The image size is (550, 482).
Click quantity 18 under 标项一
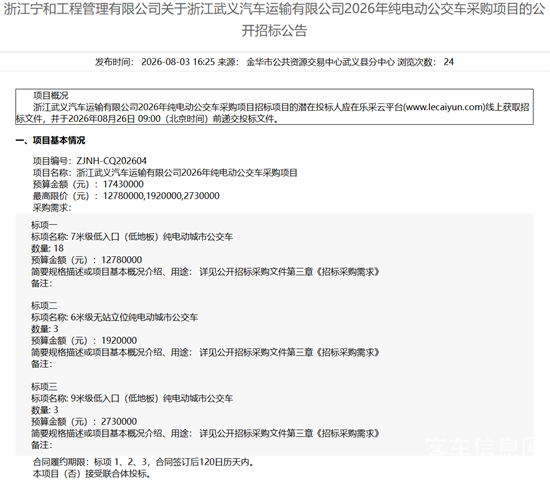click(x=59, y=248)
